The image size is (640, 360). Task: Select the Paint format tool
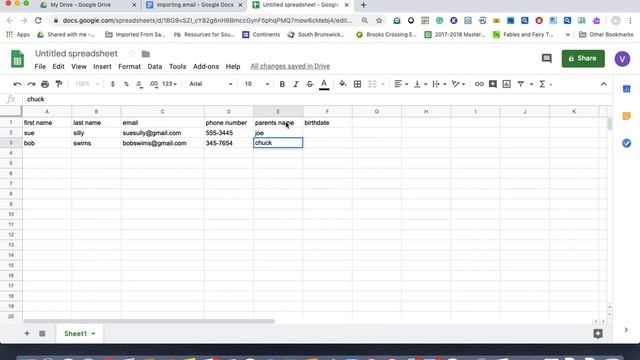[x=59, y=84]
